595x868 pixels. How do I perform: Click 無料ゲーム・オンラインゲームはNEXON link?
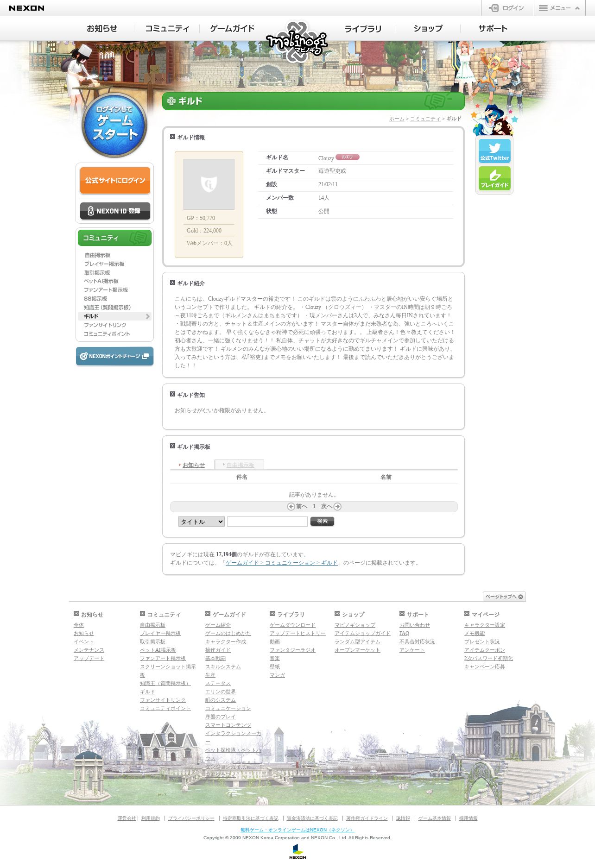coord(297,830)
